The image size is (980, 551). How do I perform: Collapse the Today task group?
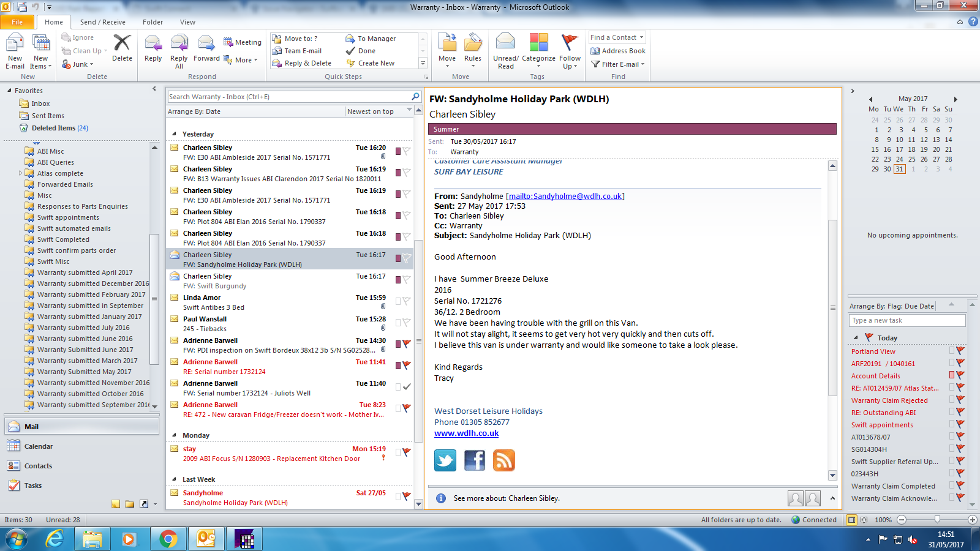[x=856, y=338]
